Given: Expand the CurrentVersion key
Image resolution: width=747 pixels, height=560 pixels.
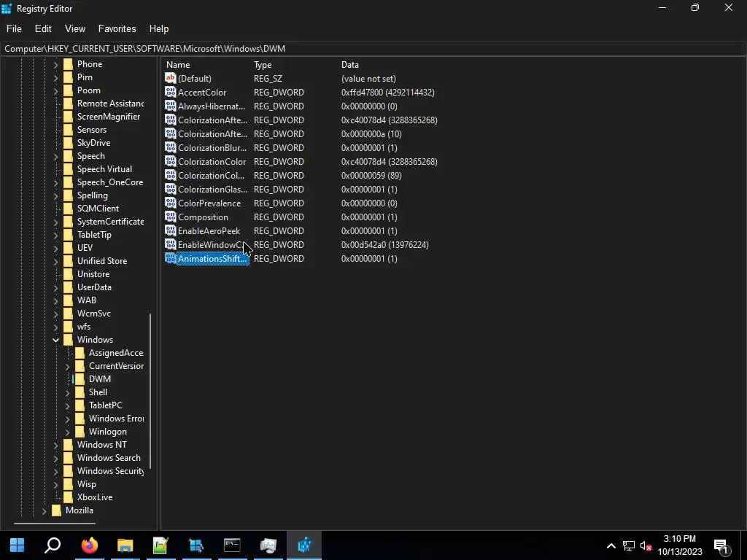Looking at the screenshot, I should coord(67,366).
